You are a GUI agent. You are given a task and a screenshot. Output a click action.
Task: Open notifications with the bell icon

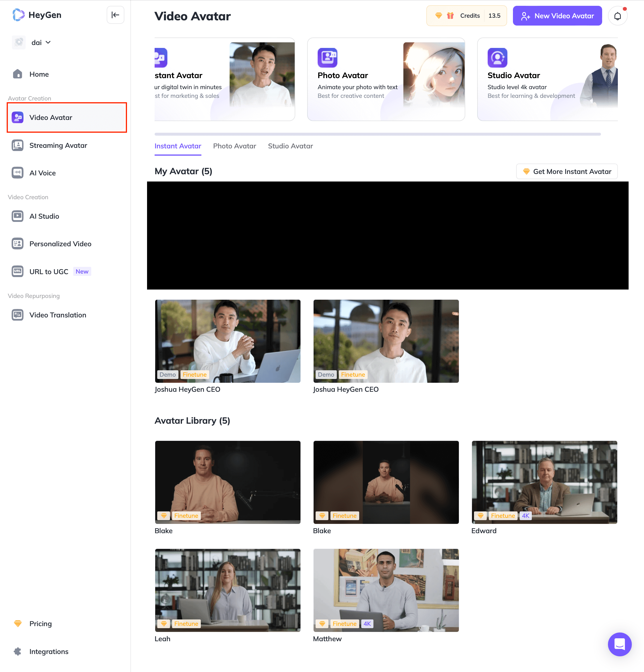(617, 16)
